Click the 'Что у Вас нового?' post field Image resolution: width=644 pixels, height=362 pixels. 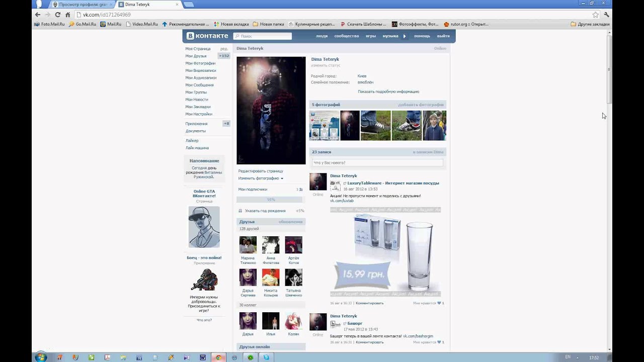377,163
